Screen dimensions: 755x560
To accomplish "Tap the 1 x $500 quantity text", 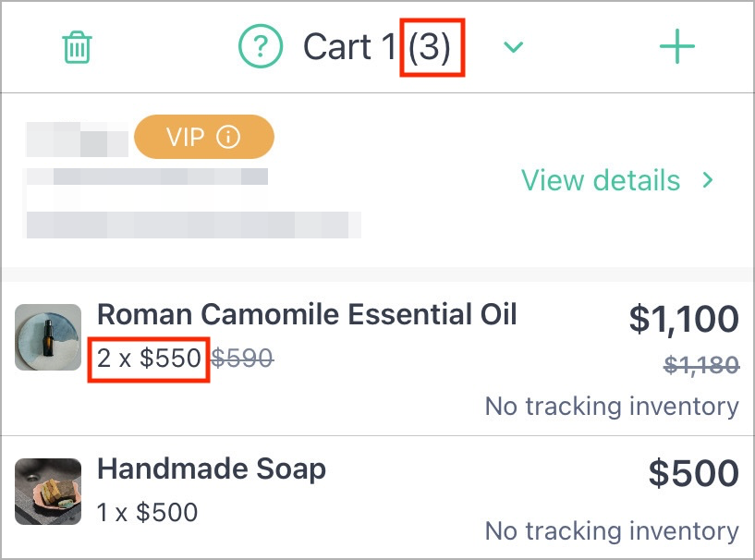I will (147, 512).
